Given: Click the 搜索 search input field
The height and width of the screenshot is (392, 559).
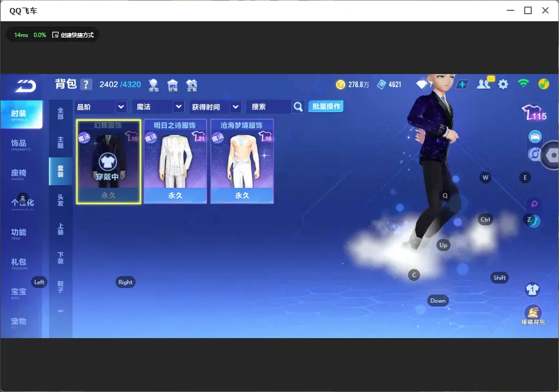Looking at the screenshot, I should pyautogui.click(x=270, y=107).
